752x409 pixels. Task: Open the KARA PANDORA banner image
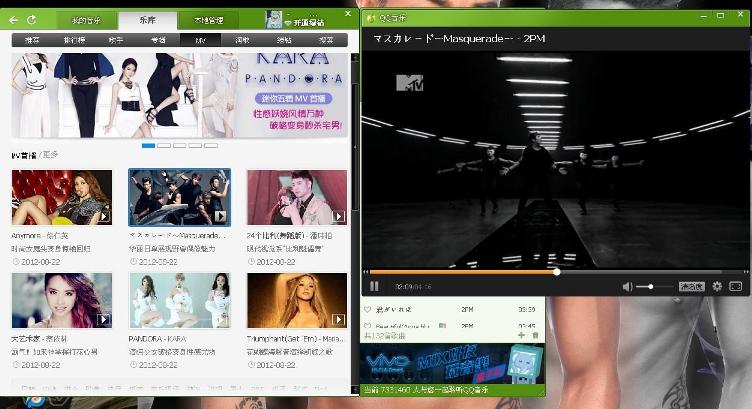pos(179,95)
